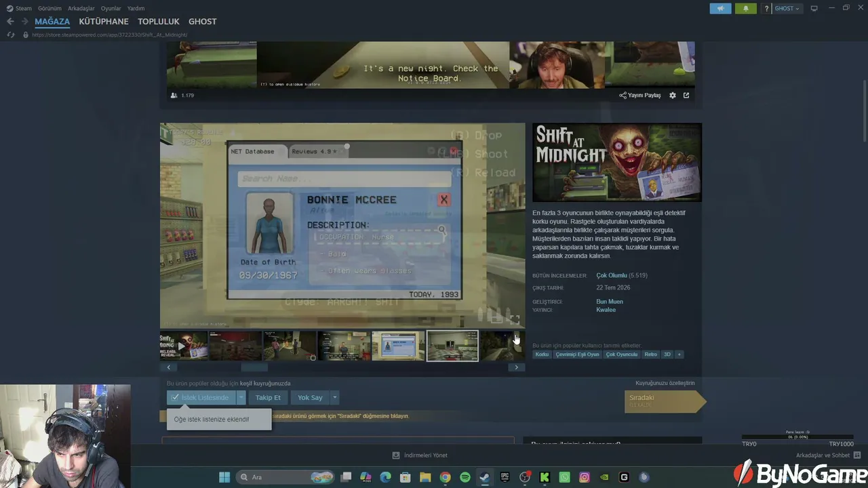Switch to the TOPLULUK tab
Image resolution: width=868 pixels, height=488 pixels.
point(159,22)
